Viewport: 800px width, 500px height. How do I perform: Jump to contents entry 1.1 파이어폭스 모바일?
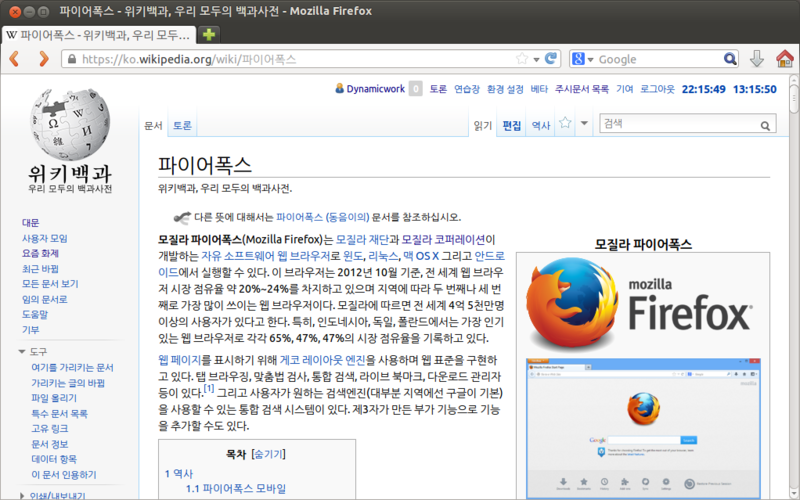pyautogui.click(x=236, y=489)
